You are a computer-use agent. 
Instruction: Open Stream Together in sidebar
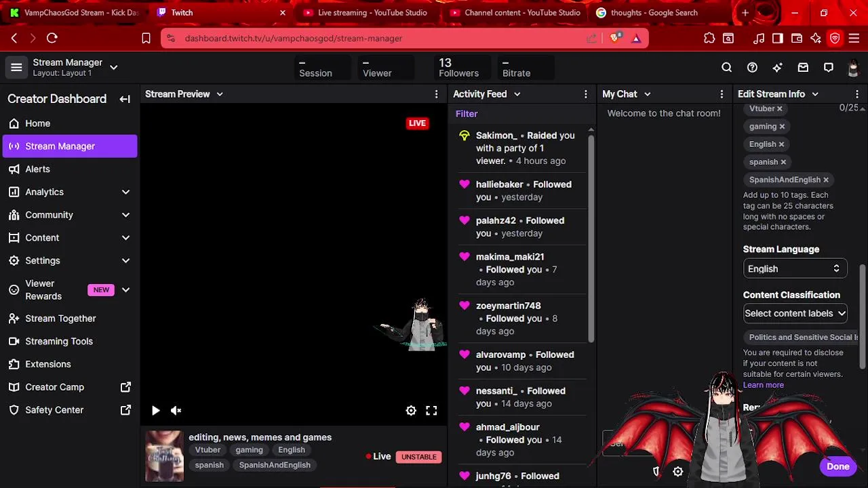[69, 319]
